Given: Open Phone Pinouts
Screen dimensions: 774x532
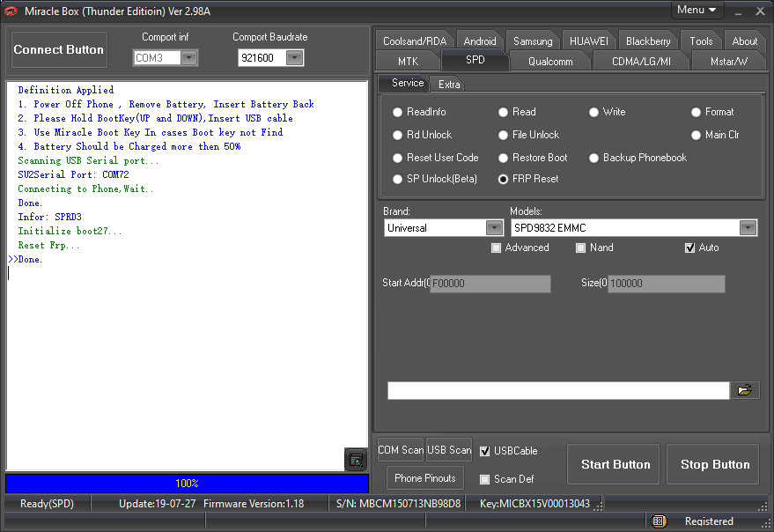Looking at the screenshot, I should (x=425, y=478).
